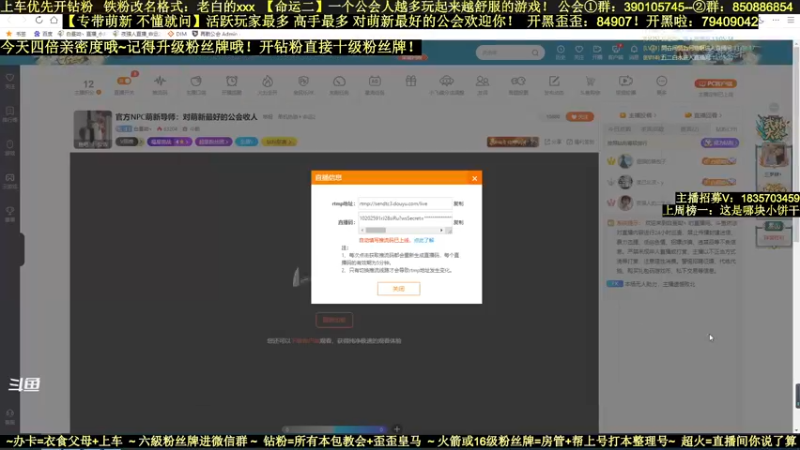Expand the 直播回看 section chevron
The image size is (800, 450).
(720, 115)
